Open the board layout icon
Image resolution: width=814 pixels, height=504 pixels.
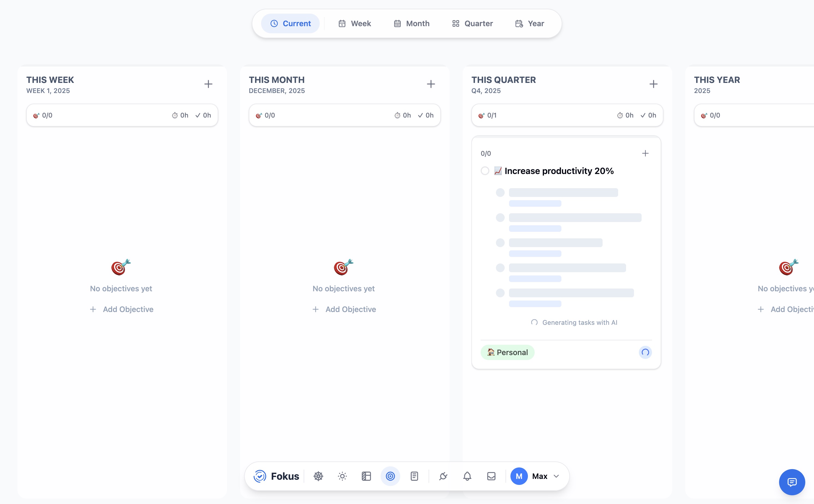pyautogui.click(x=366, y=476)
